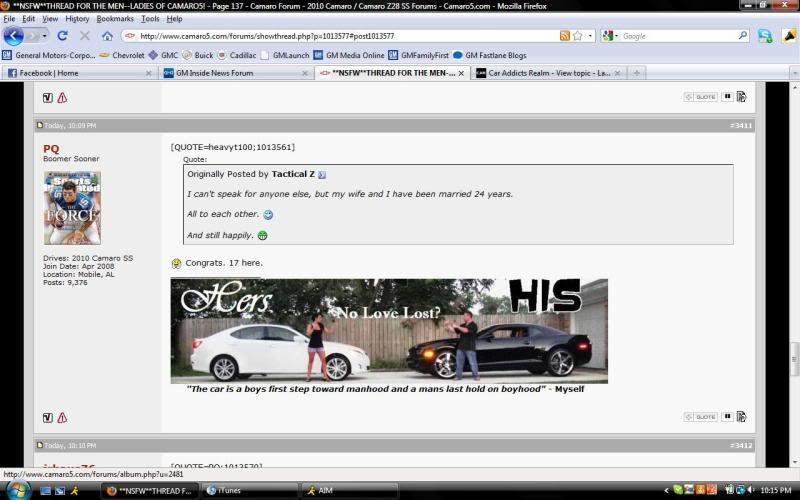The image size is (800, 500).
Task: Stop loading the page
Action: 84,36
